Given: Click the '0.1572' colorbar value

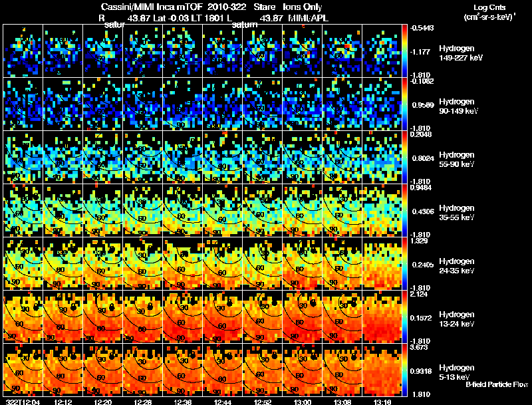Looking at the screenshot, I should tap(421, 318).
